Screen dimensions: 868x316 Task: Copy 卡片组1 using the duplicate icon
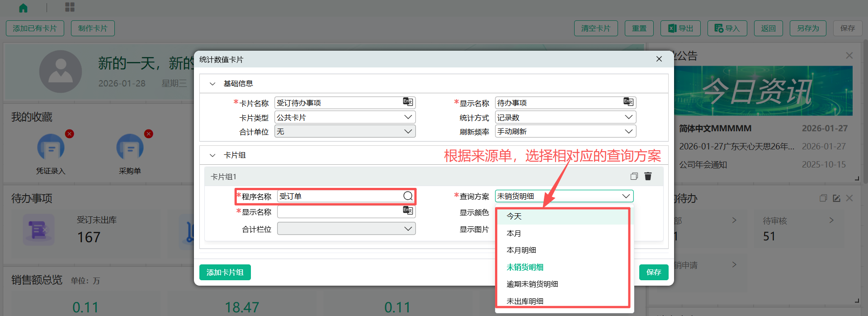634,176
